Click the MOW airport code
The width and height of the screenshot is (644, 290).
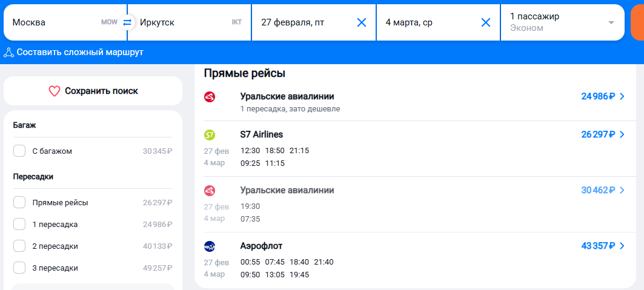(109, 22)
